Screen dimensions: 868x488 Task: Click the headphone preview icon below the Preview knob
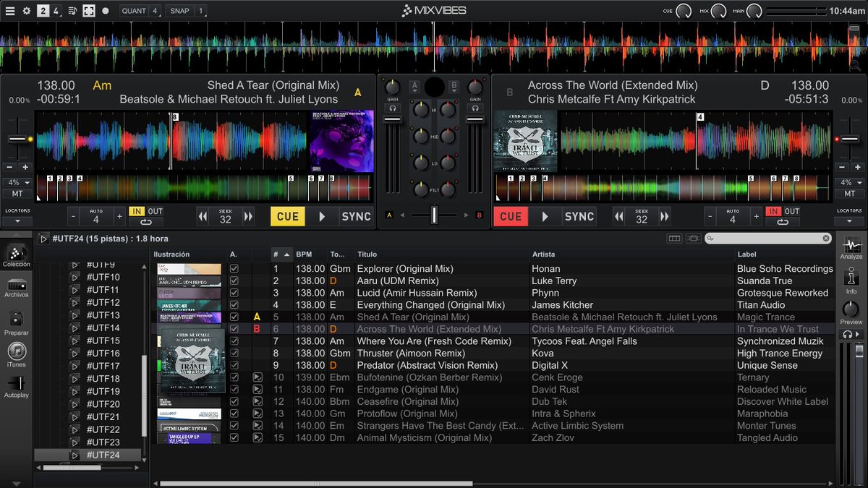848,333
